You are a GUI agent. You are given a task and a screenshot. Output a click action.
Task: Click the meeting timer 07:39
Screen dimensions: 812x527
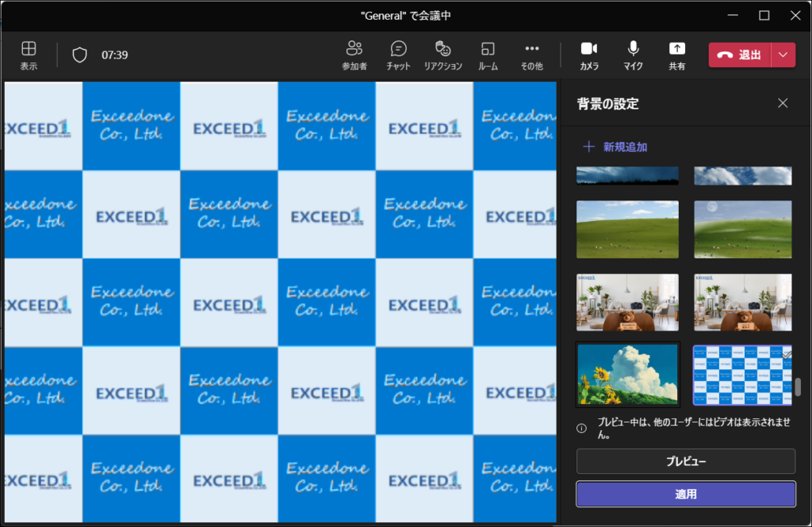click(x=114, y=55)
